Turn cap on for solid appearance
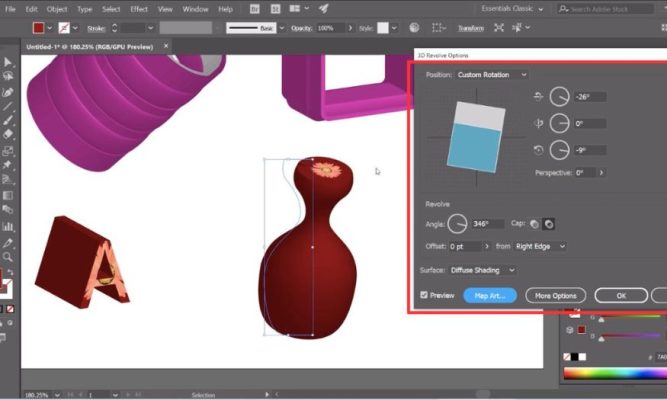This screenshot has height=400, width=667. [534, 224]
